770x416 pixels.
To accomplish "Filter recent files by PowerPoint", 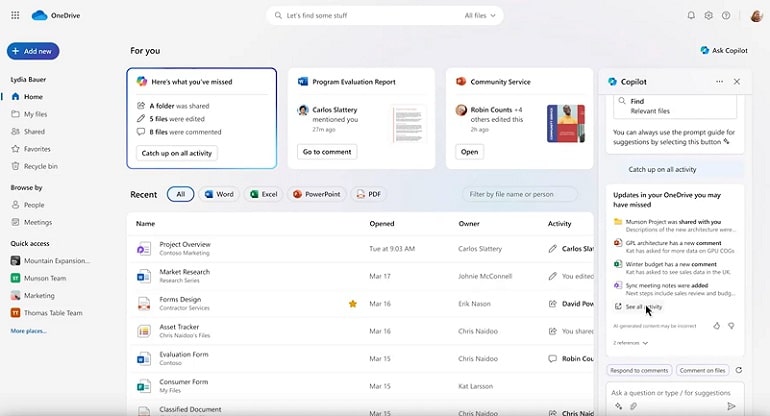I will tap(317, 194).
